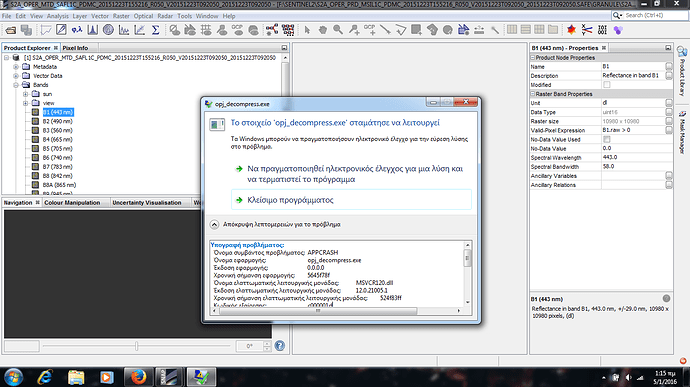Select band B4 (665 nm)
The height and width of the screenshot is (387, 690).
coord(58,140)
